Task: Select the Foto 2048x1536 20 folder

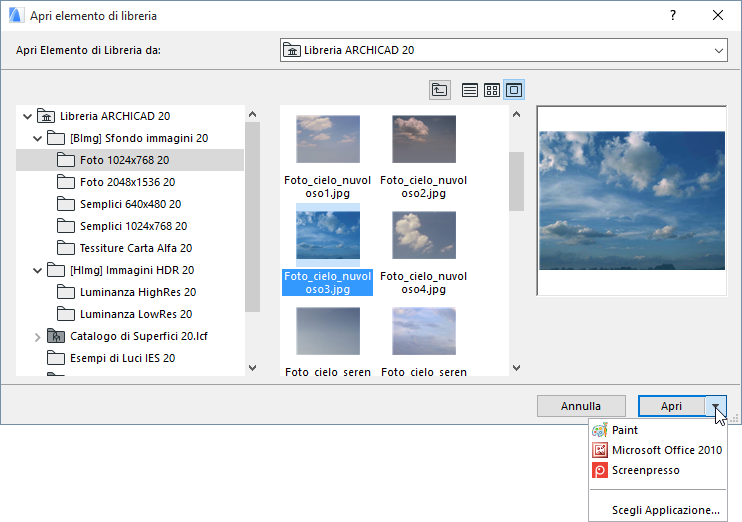Action: click(127, 182)
